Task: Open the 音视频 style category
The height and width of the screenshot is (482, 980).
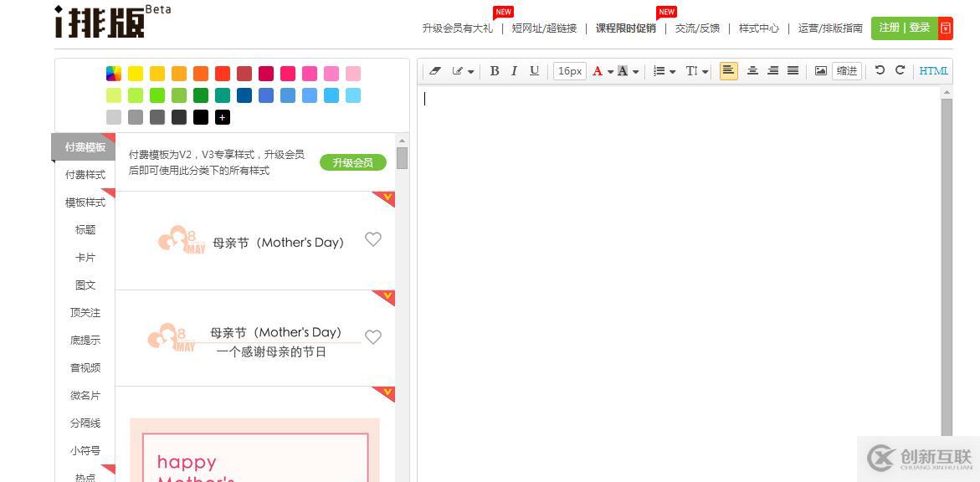Action: (x=85, y=367)
